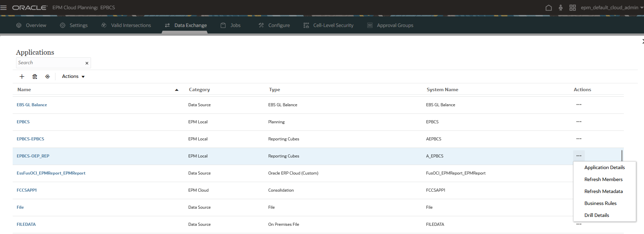Click into the Applications search field

pos(50,63)
